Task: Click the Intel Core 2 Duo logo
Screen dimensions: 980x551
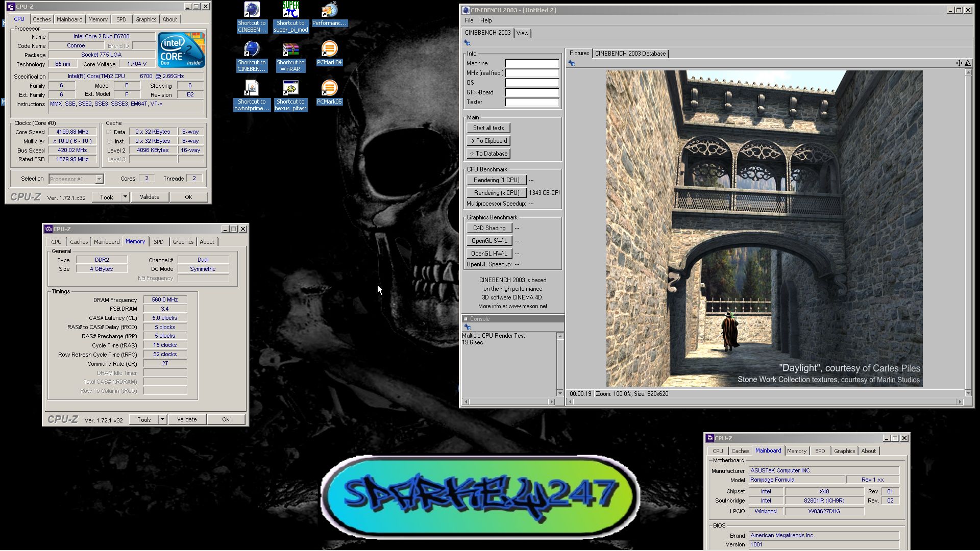Action: [181, 49]
